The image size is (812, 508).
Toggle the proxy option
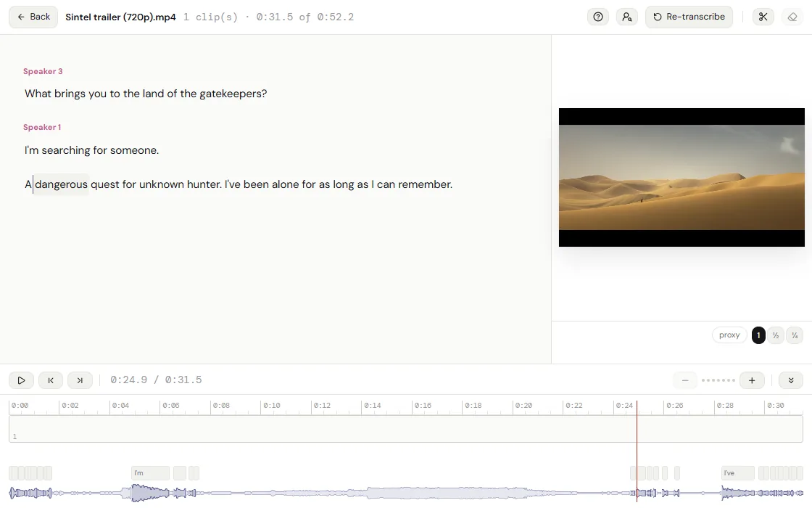click(x=729, y=335)
